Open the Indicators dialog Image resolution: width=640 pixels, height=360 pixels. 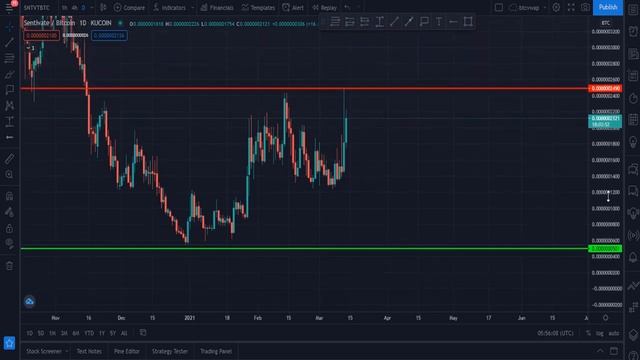click(x=169, y=7)
